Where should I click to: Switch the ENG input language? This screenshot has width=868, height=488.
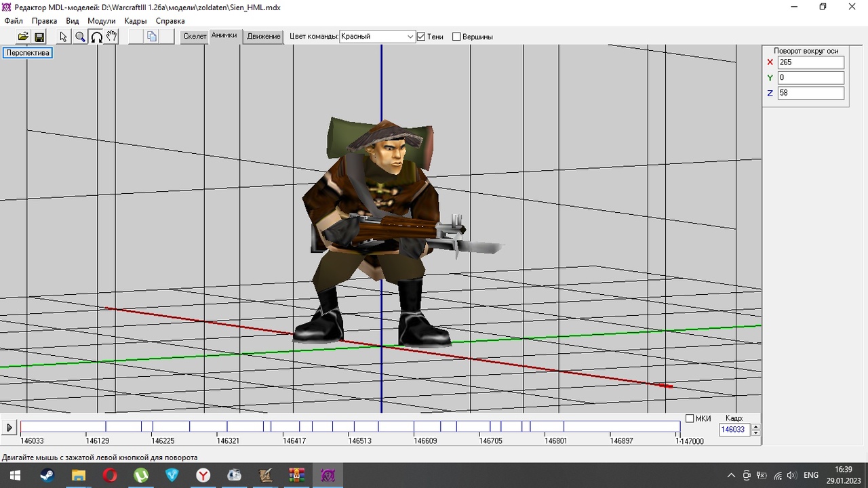pyautogui.click(x=811, y=475)
